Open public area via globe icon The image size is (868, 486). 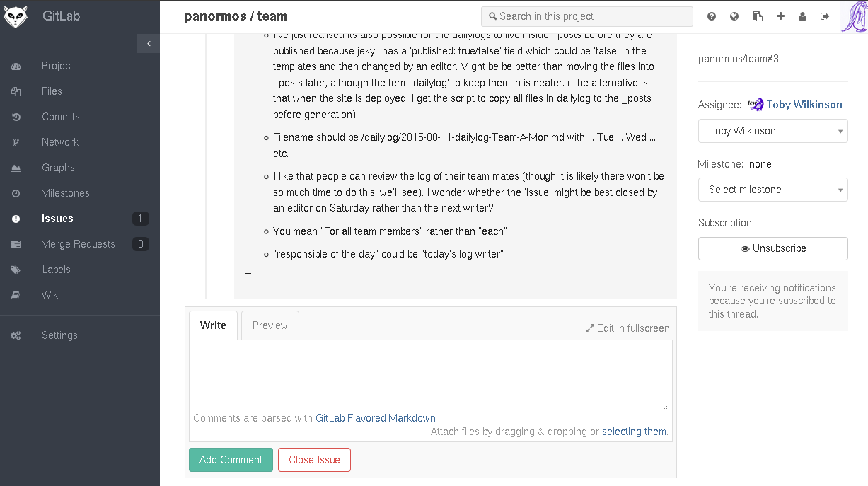point(734,16)
